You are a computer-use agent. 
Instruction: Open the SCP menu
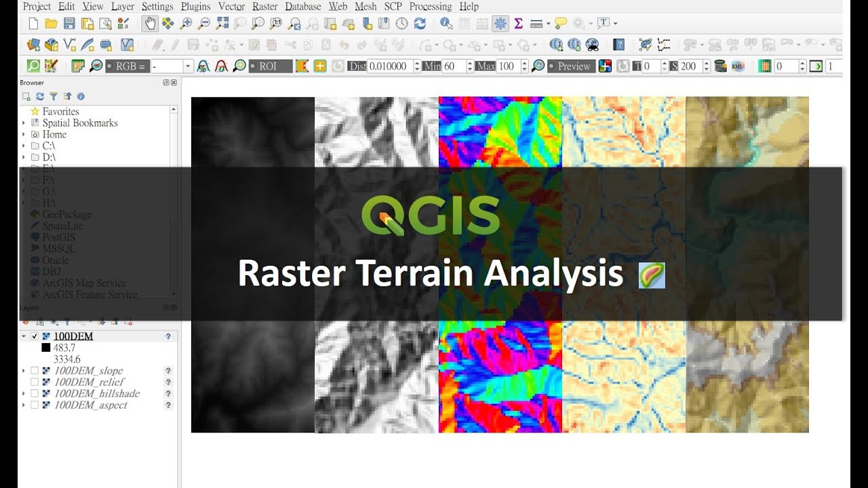[x=393, y=6]
